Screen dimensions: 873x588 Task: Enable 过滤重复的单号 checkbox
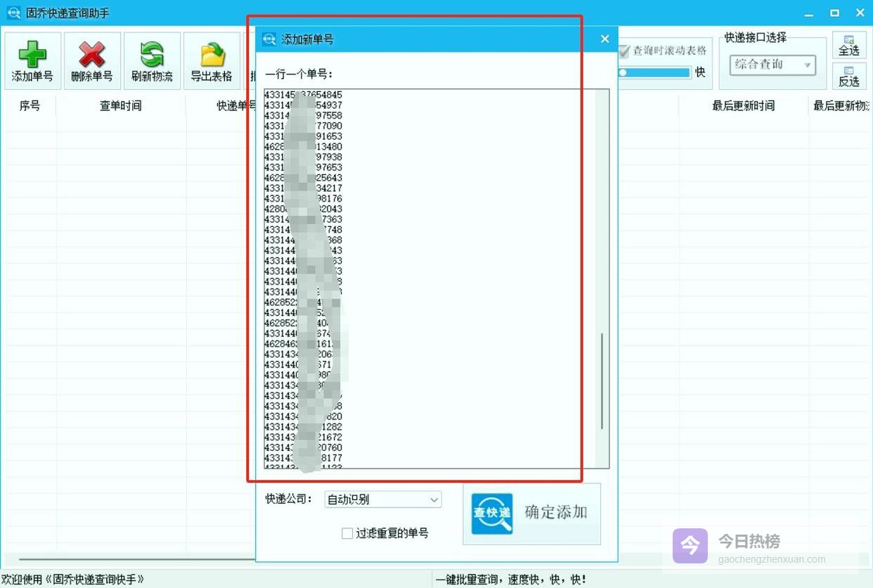tap(347, 533)
